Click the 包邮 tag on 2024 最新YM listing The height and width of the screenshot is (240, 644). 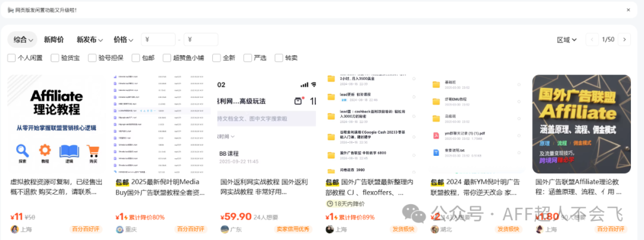pos(438,182)
